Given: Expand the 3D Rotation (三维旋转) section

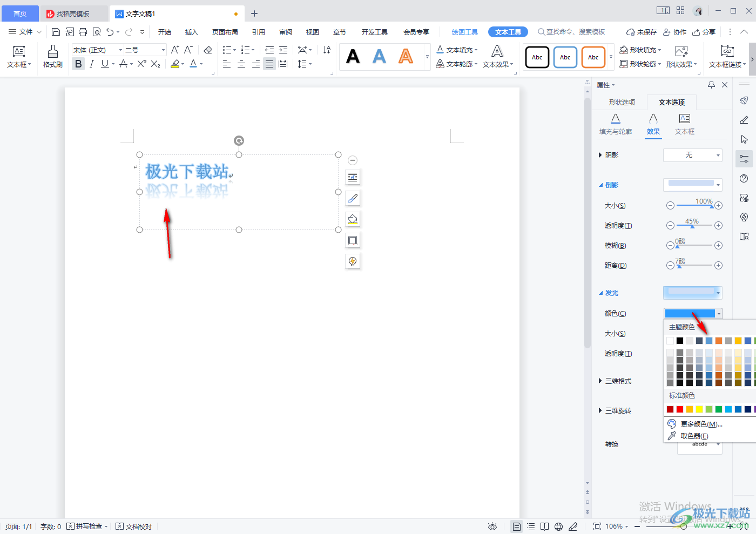Looking at the screenshot, I should pos(600,410).
